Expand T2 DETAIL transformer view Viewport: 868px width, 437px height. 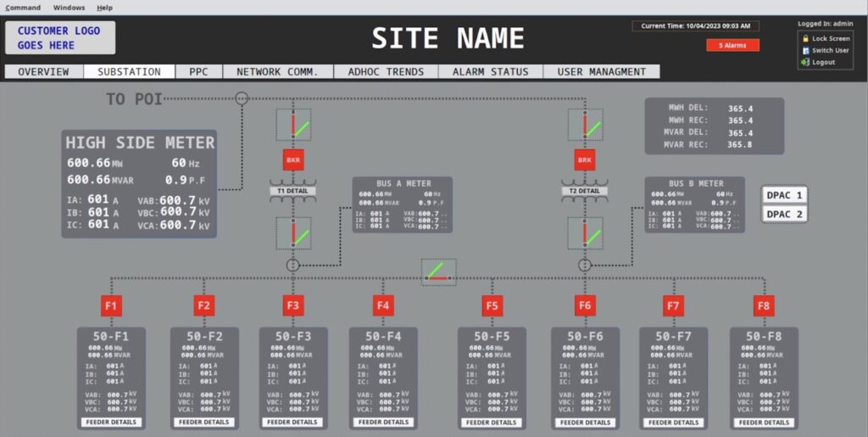coord(585,192)
